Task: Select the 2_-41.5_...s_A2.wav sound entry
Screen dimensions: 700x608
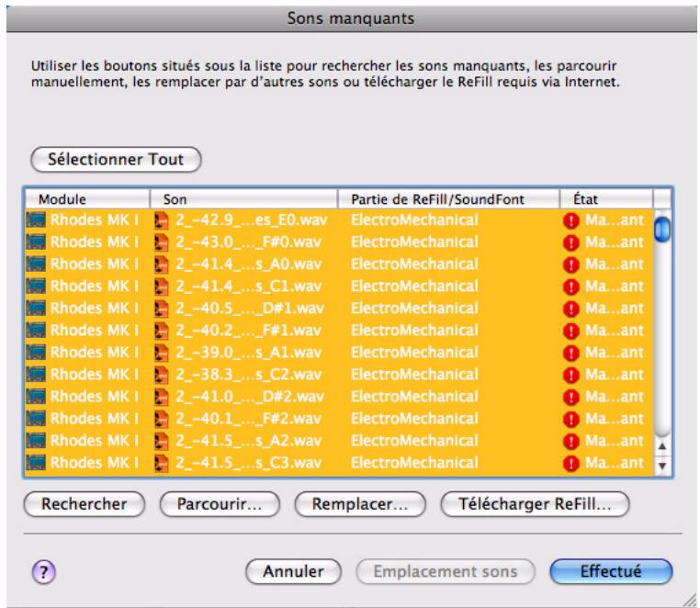Action: [x=248, y=441]
